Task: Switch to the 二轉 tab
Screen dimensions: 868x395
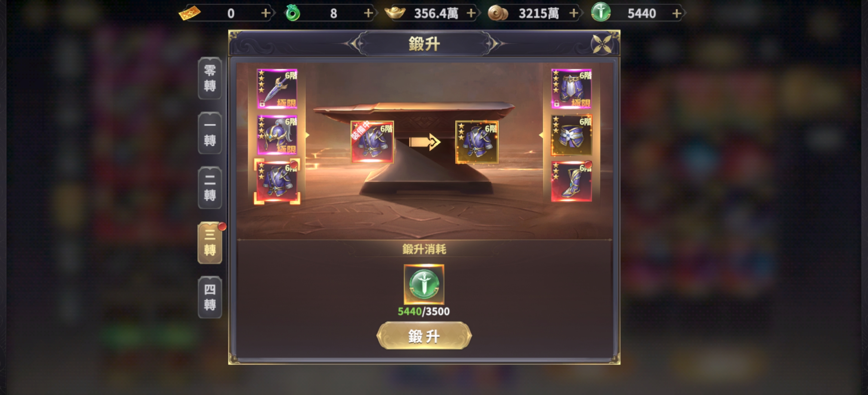Action: [x=210, y=188]
